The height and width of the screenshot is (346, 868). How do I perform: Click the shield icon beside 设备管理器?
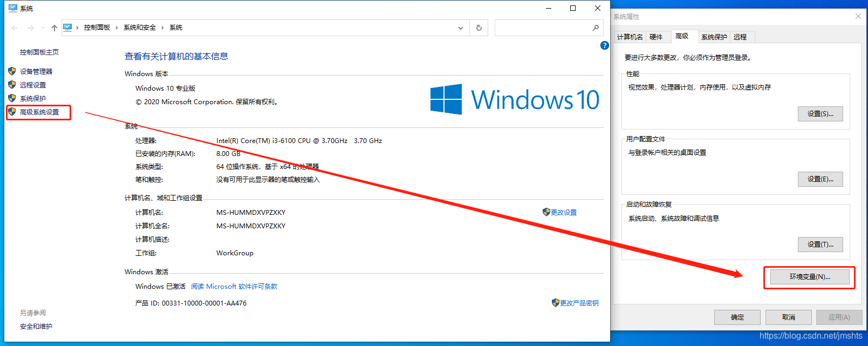coord(12,71)
